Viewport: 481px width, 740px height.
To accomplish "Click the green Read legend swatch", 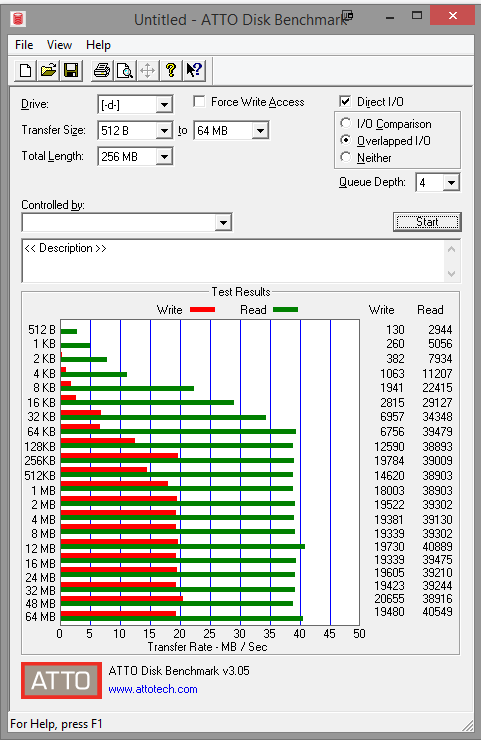I will [286, 310].
